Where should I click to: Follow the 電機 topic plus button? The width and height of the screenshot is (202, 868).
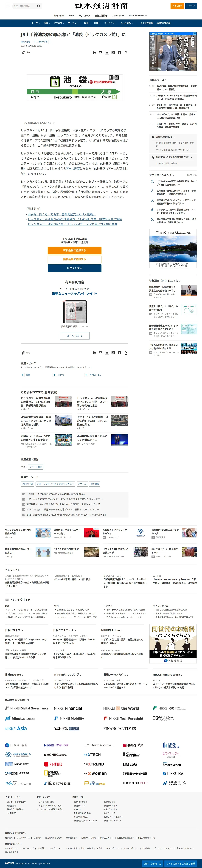23,375
